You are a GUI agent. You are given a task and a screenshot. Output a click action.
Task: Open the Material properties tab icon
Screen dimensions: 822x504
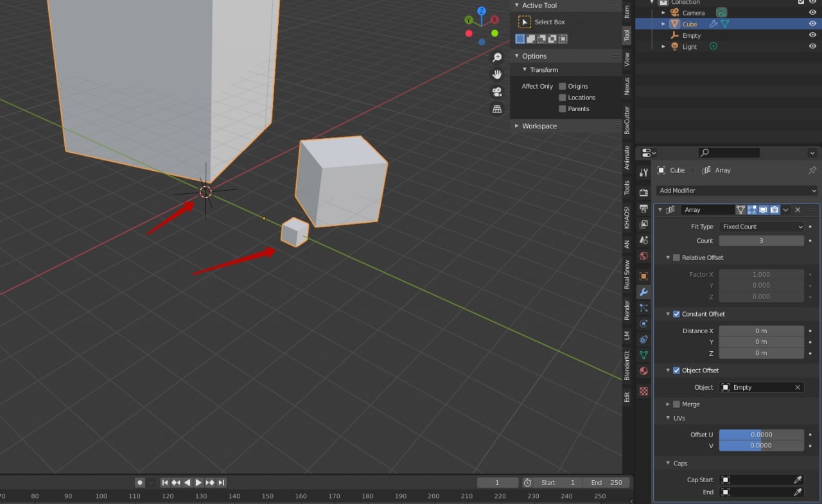point(643,370)
